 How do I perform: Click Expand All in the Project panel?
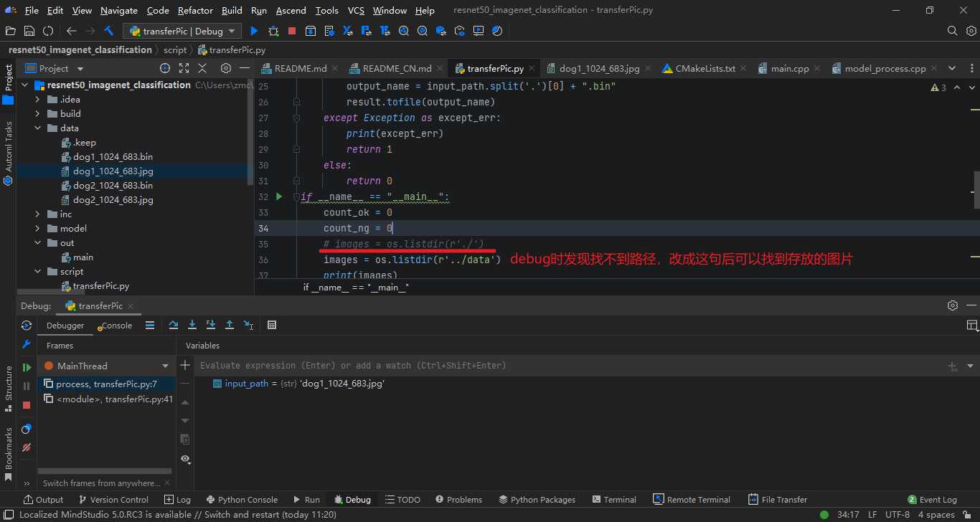point(184,68)
